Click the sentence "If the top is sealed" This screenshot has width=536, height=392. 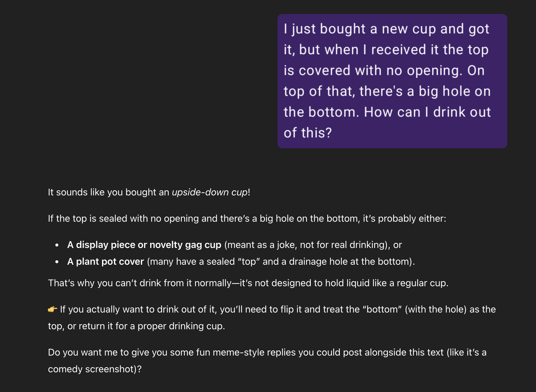247,218
